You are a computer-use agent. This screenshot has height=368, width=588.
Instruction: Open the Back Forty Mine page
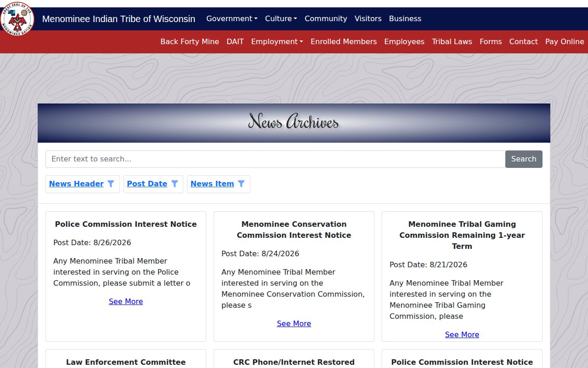[190, 41]
